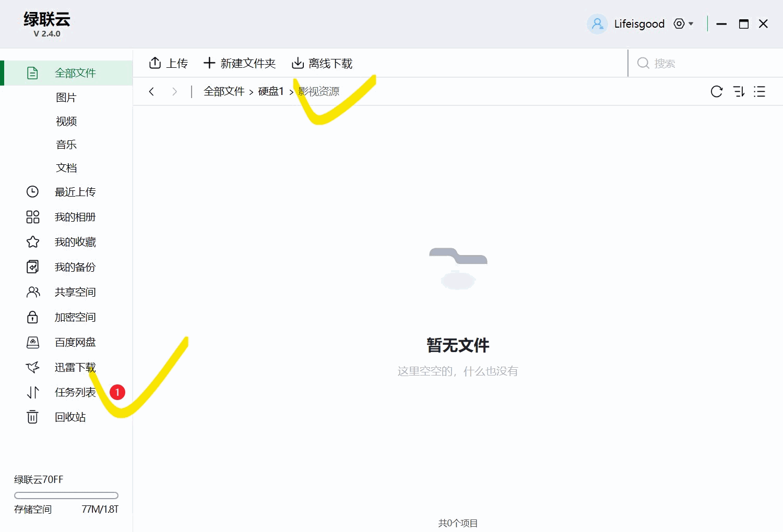
Task: Go forward with the right arrow
Action: coord(174,92)
